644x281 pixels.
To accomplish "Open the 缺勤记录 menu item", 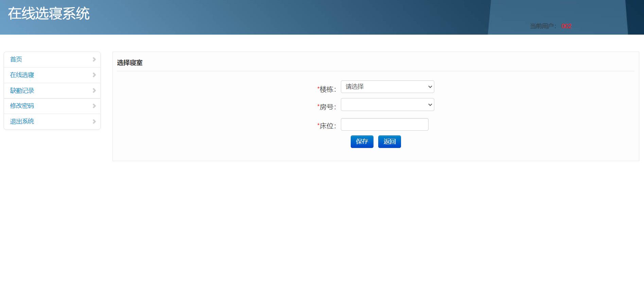I will point(52,91).
